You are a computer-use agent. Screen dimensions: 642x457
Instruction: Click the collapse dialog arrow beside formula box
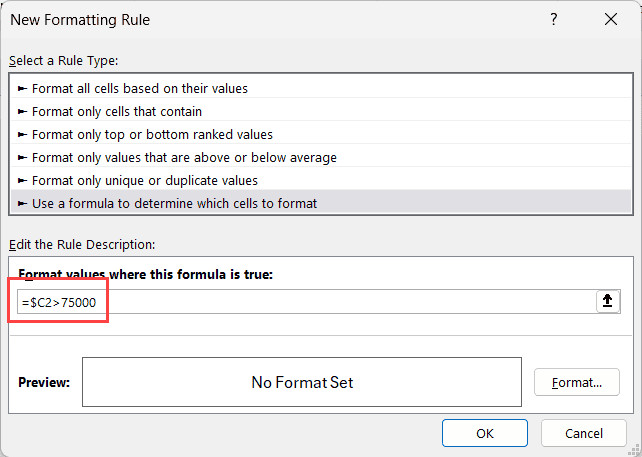pos(607,302)
